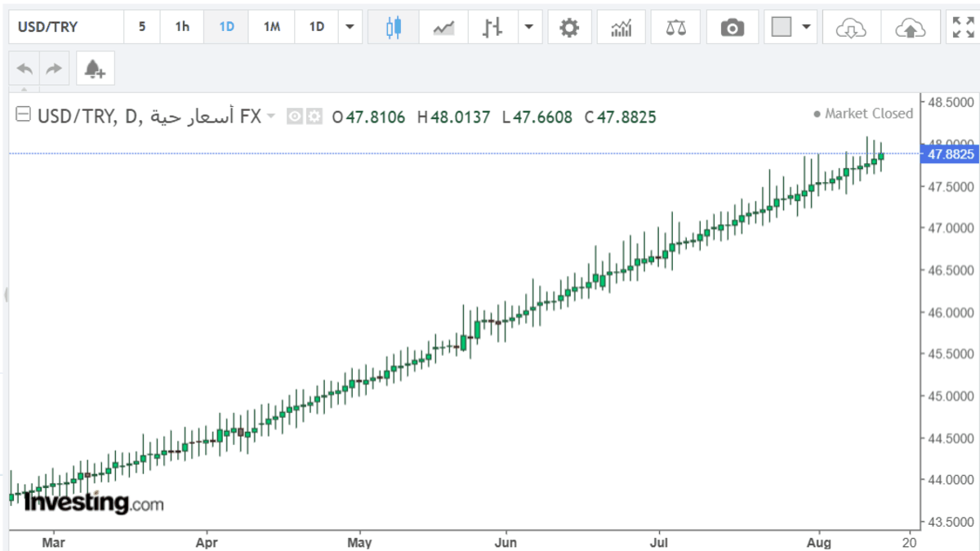980x551 pixels.
Task: Click the 48.5000 price axis label
Action: tap(951, 103)
